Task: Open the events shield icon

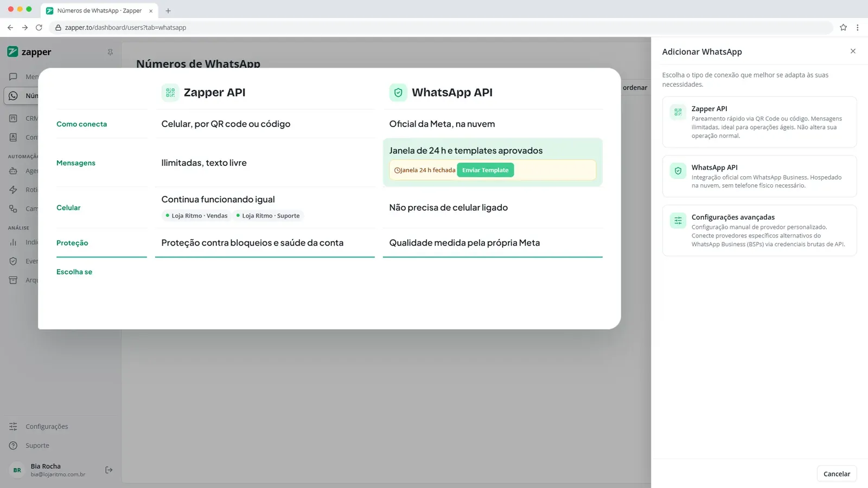Action: pos(13,261)
